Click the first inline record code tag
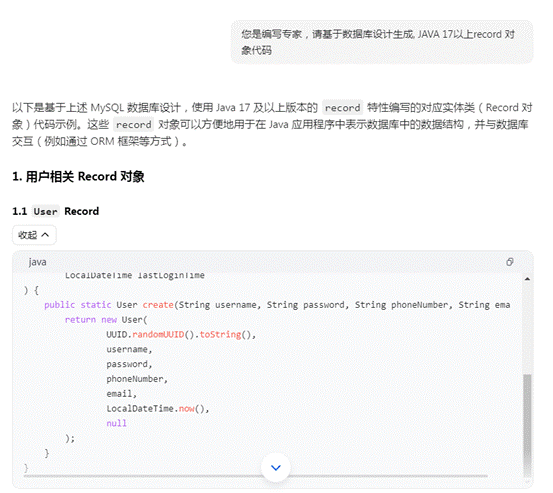This screenshot has width=553, height=493. 342,108
